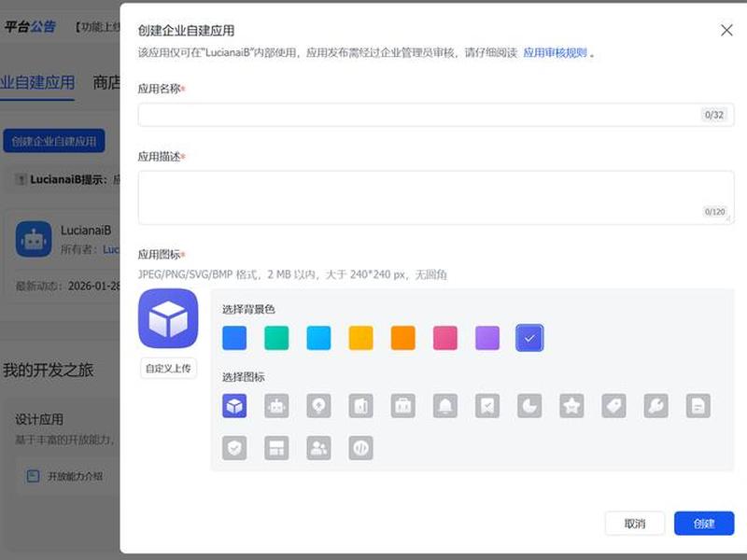Click the 创建 button
The width and height of the screenshot is (747, 560).
(704, 524)
